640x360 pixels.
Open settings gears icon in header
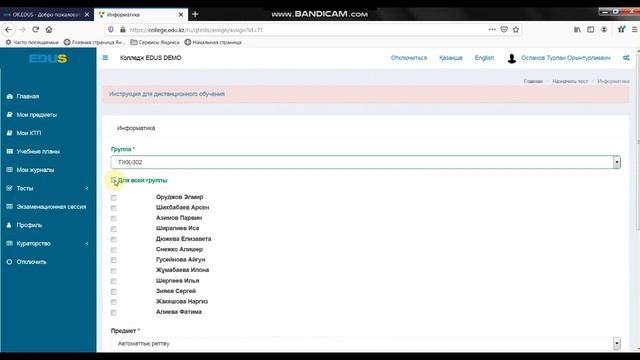(x=626, y=58)
